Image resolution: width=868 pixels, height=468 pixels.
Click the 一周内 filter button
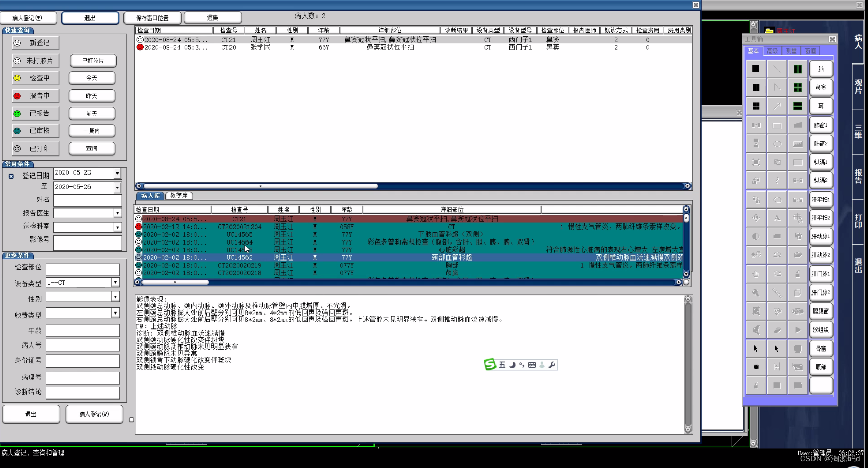(x=92, y=131)
